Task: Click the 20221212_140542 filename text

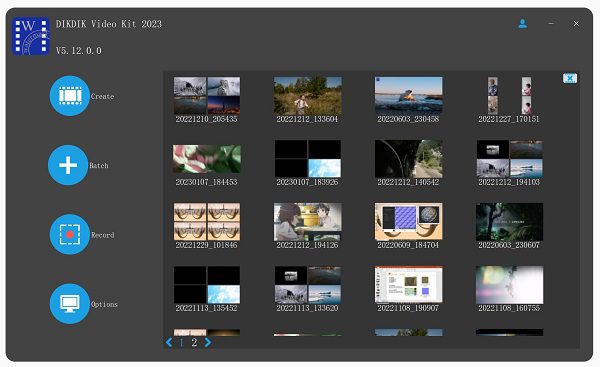Action: click(x=408, y=182)
